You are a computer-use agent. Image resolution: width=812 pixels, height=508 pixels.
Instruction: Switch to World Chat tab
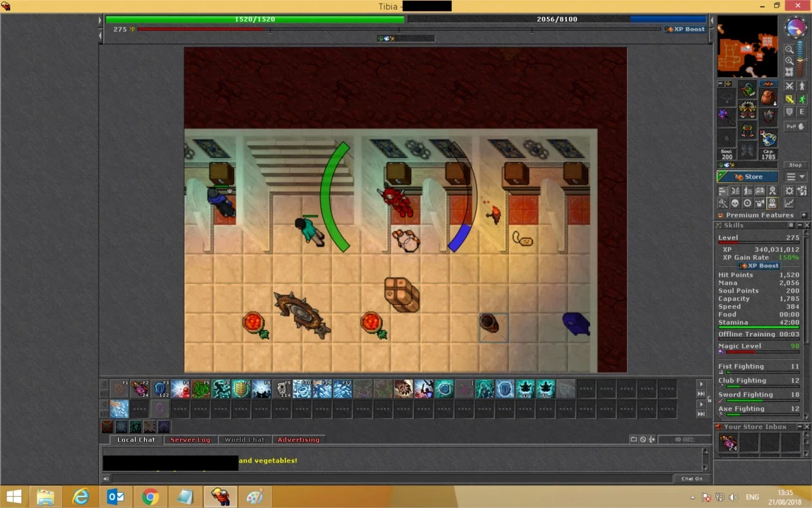244,439
